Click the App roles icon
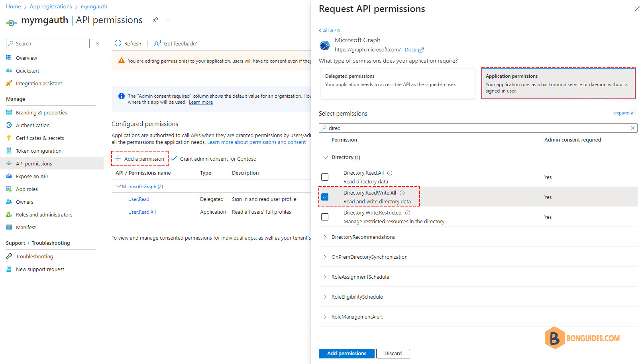 pyautogui.click(x=9, y=189)
